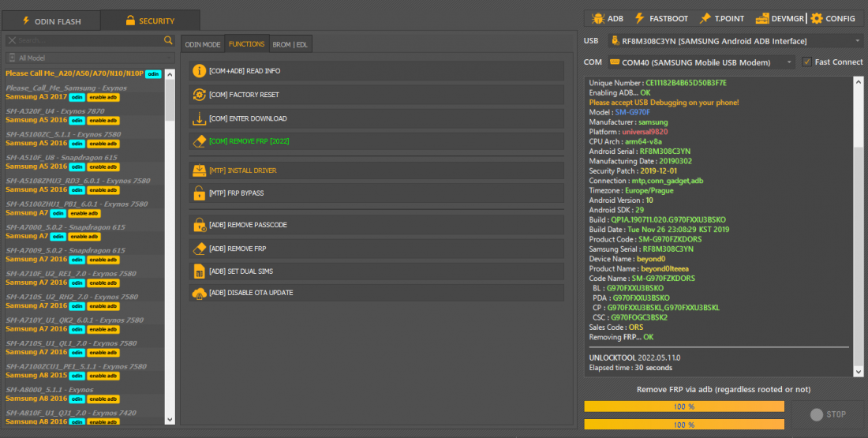Click the search magnifier icon
Screen dimensions: 868x438
click(168, 40)
